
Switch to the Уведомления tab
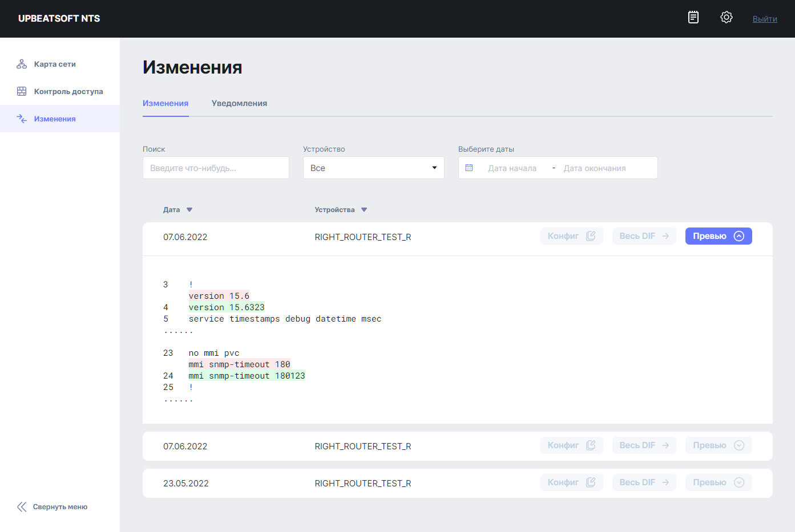[239, 103]
